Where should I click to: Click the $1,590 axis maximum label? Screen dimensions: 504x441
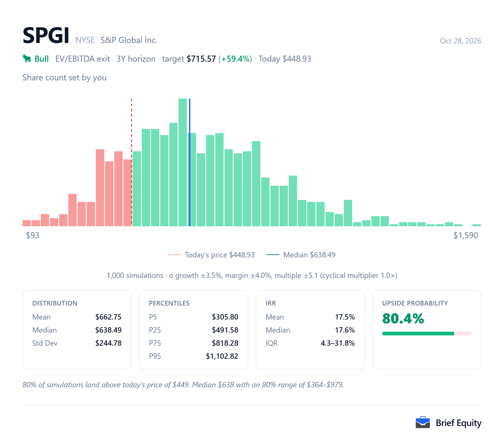[x=466, y=235]
